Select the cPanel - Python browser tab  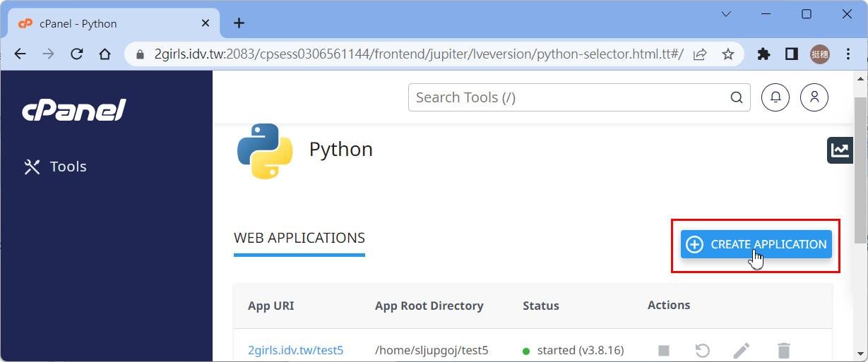(113, 23)
